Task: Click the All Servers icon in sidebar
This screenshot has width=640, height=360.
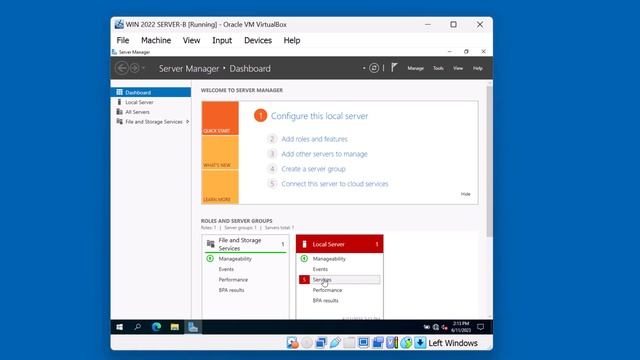Action: point(119,112)
